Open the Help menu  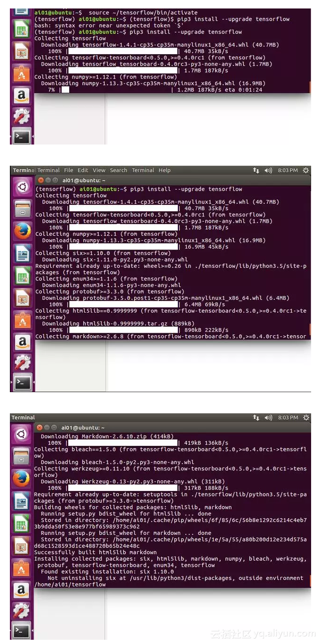(164, 170)
